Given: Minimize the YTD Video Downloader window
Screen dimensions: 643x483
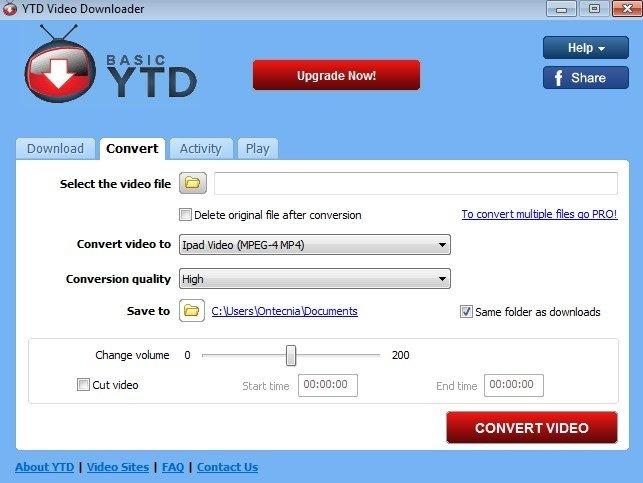Looking at the screenshot, I should point(560,9).
